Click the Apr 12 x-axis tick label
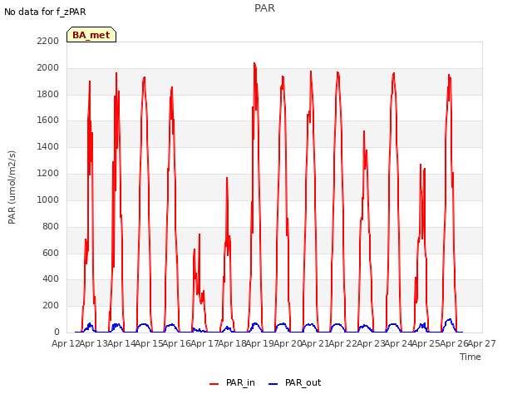The image size is (532, 399). pyautogui.click(x=66, y=343)
